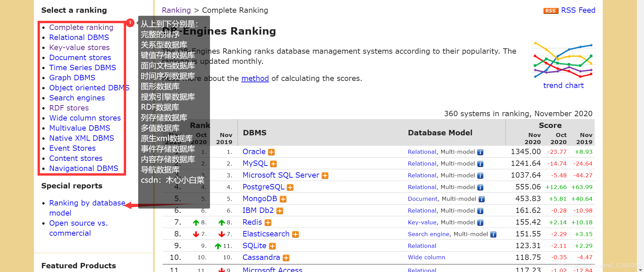Click info icon in IBM Db2 row
This screenshot has width=644, height=272.
(480, 211)
